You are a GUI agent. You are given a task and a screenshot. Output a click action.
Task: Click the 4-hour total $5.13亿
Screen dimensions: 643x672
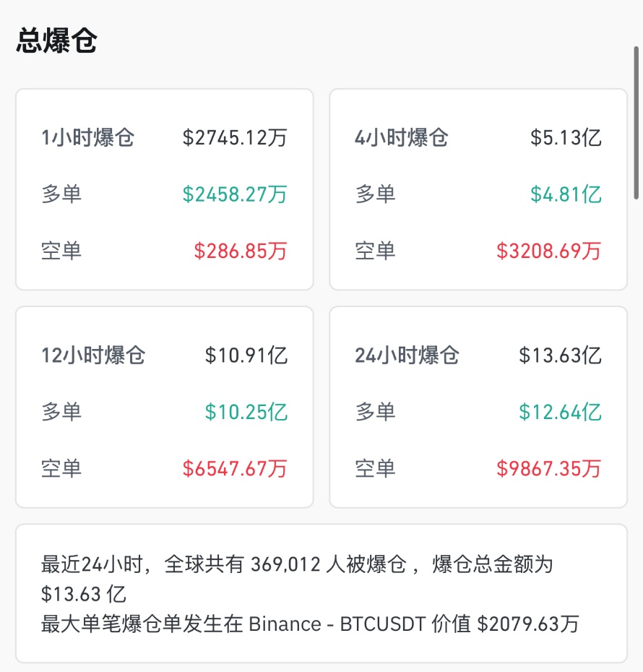pyautogui.click(x=566, y=137)
